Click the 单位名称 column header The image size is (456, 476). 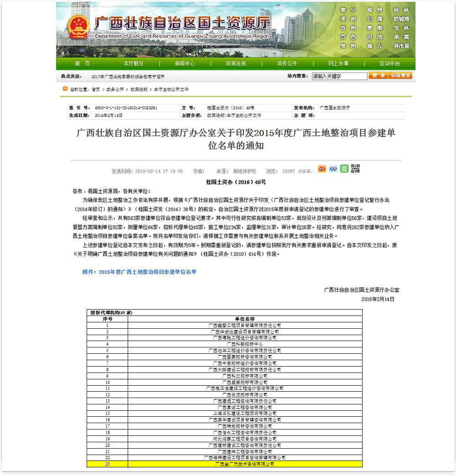[x=245, y=319]
